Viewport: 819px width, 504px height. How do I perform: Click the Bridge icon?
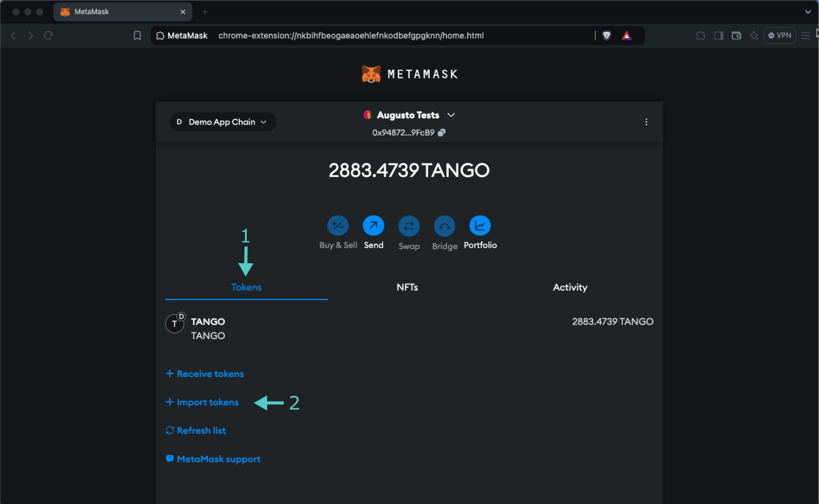(444, 226)
